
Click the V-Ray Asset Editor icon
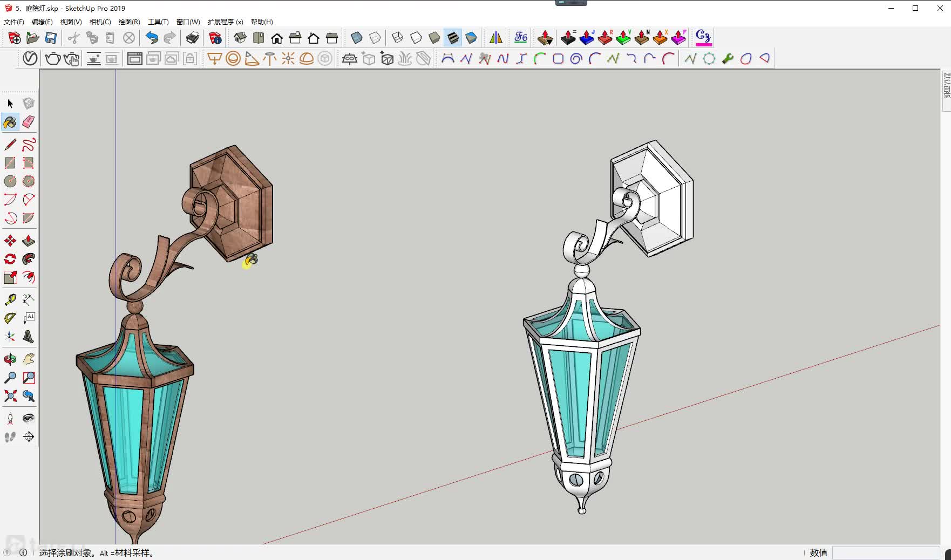click(30, 58)
